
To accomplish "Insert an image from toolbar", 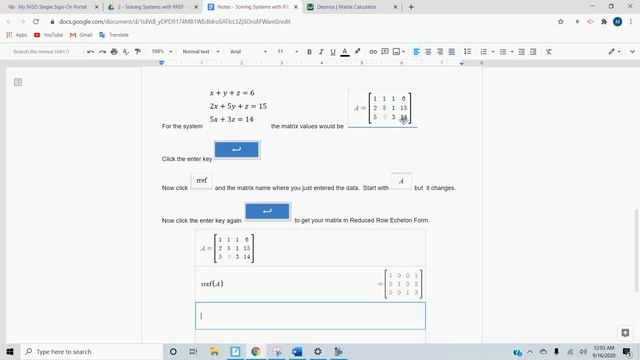I will [396, 51].
